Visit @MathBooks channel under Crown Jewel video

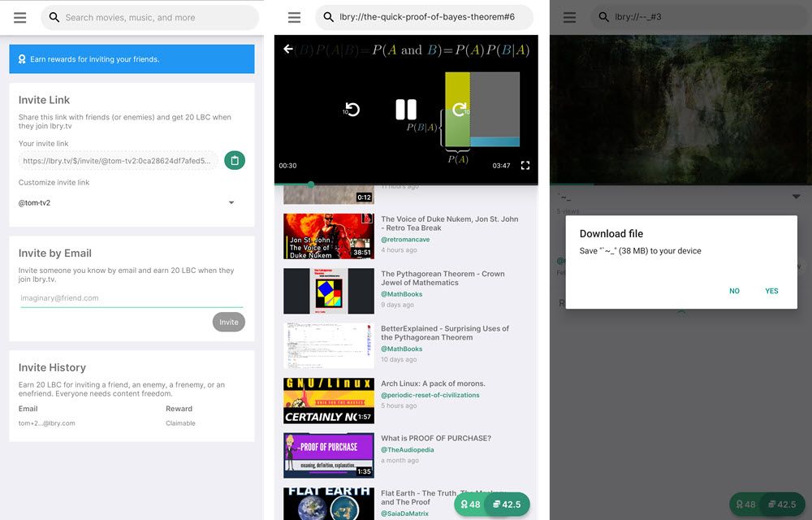coord(401,294)
